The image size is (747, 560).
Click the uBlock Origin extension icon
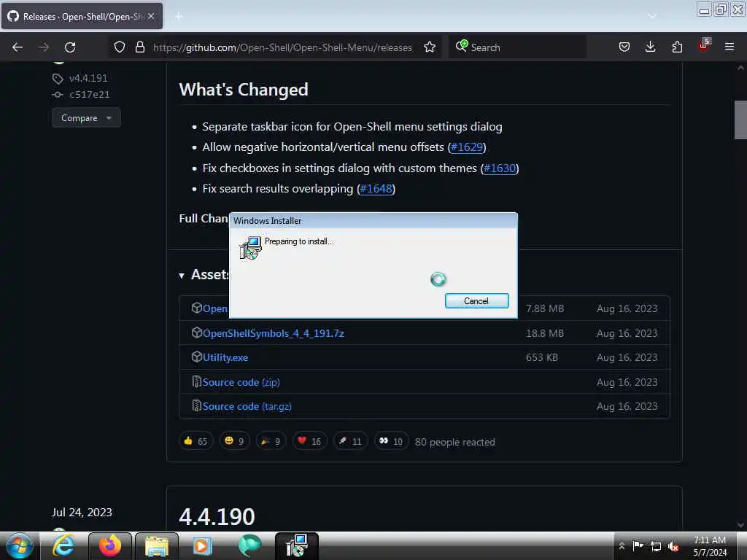point(704,46)
